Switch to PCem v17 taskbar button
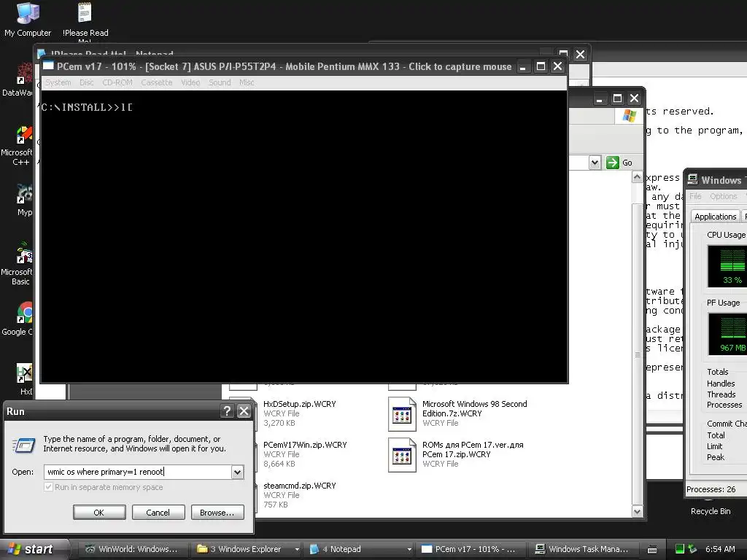 click(x=469, y=549)
